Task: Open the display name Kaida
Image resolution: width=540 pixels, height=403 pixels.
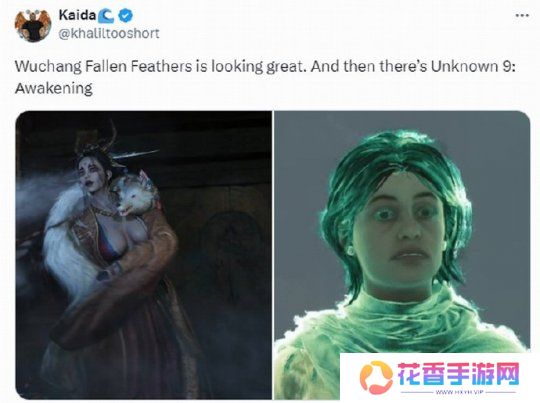Action: [x=77, y=15]
